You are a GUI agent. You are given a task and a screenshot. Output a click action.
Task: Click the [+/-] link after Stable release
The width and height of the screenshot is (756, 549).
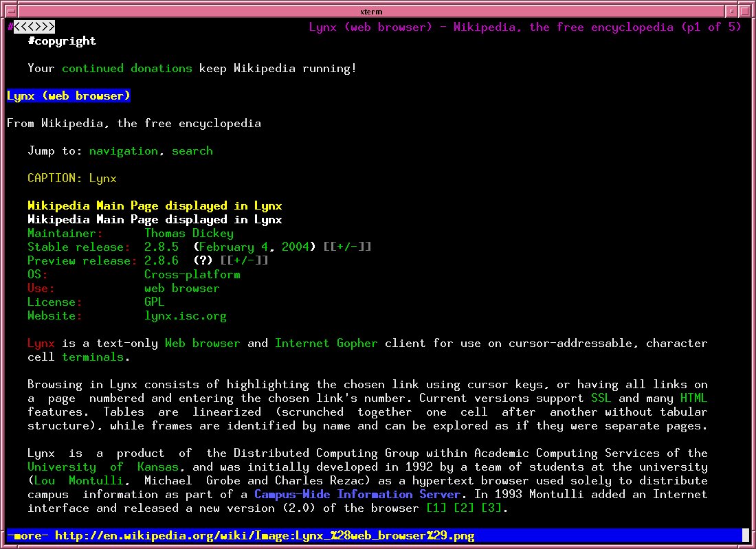pos(347,247)
